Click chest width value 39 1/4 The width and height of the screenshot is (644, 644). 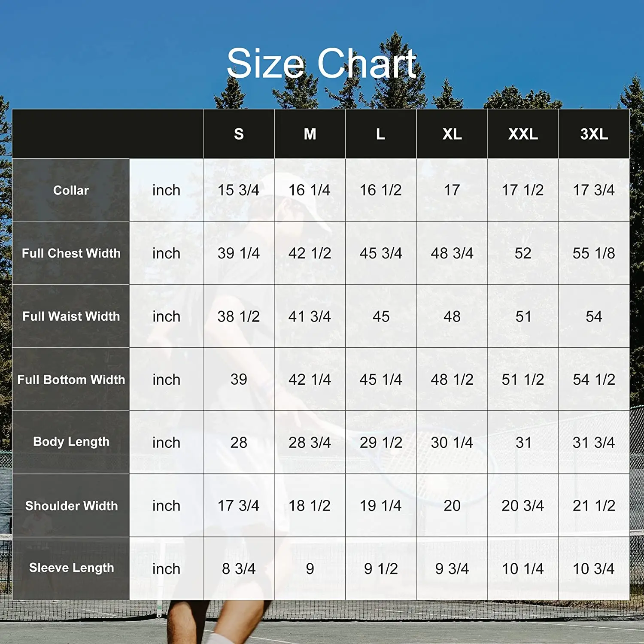click(239, 253)
